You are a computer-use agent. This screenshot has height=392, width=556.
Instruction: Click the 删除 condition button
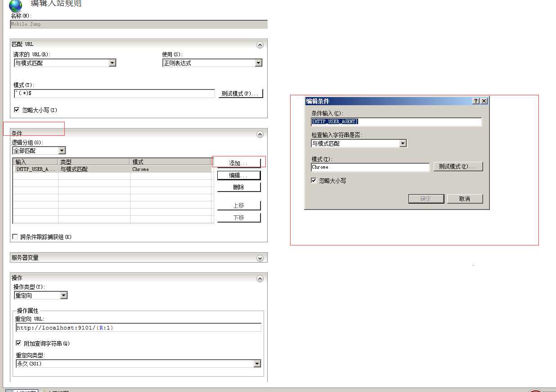pyautogui.click(x=238, y=187)
